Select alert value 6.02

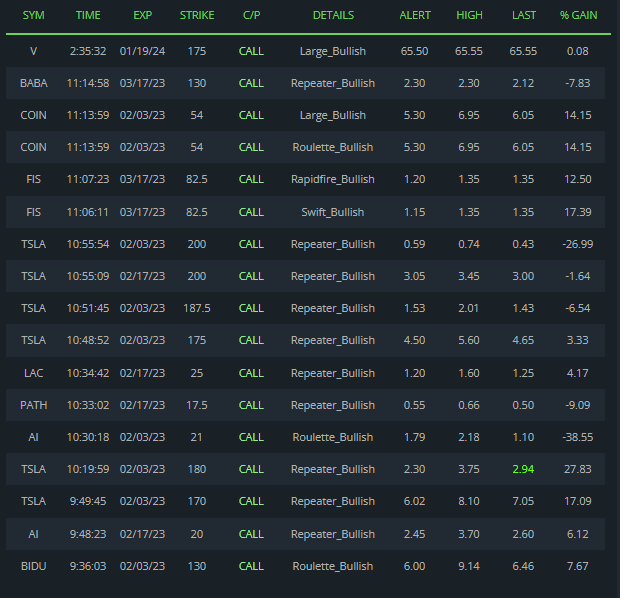[414, 501]
